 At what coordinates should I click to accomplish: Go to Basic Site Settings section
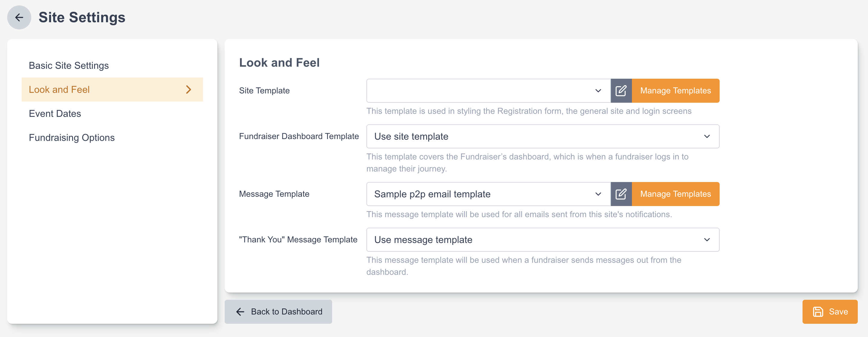(x=69, y=65)
